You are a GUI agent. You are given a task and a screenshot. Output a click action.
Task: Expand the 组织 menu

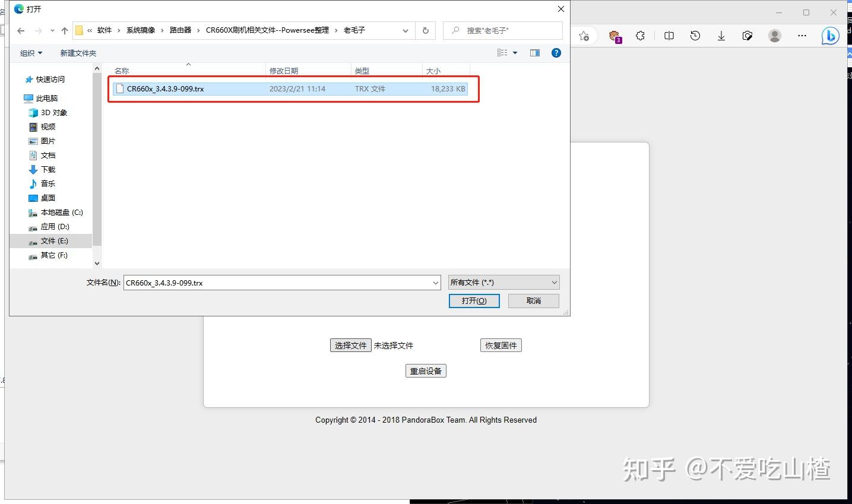[31, 52]
